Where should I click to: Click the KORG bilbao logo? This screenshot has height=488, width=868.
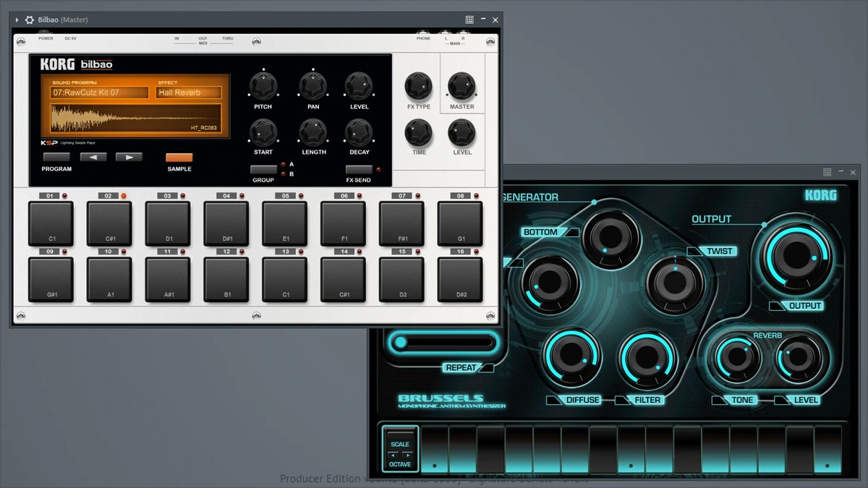(x=76, y=64)
